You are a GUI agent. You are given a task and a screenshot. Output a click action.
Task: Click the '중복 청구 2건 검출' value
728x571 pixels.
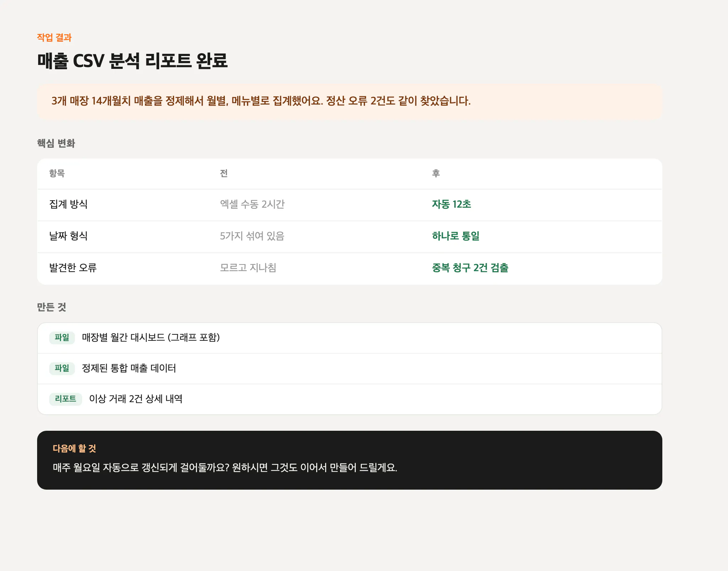470,268
